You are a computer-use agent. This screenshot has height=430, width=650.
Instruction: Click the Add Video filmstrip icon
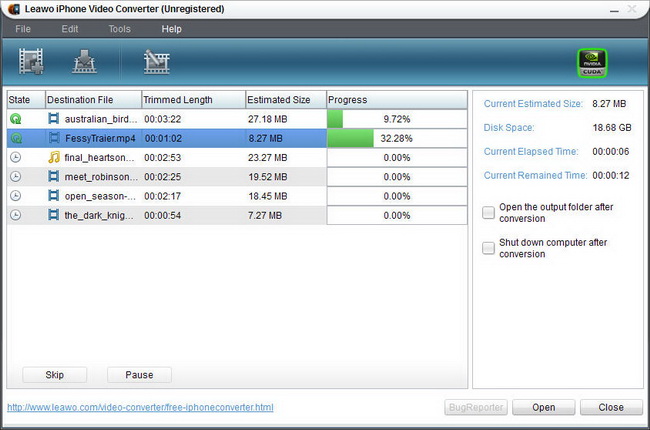tap(31, 61)
